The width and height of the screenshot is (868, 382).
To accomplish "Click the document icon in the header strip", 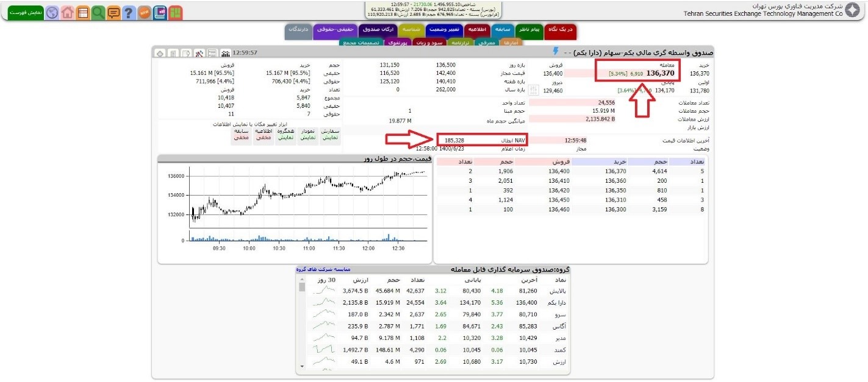I will 173,53.
